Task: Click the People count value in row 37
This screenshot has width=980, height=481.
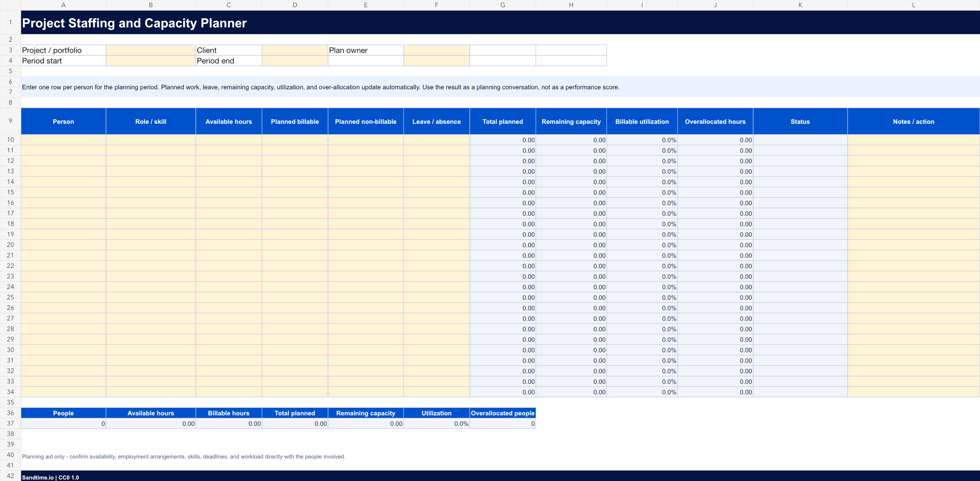Action: click(x=63, y=424)
